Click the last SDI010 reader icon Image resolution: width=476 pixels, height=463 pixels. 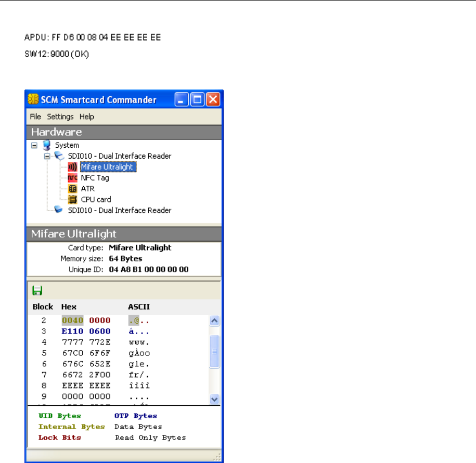pyautogui.click(x=58, y=210)
